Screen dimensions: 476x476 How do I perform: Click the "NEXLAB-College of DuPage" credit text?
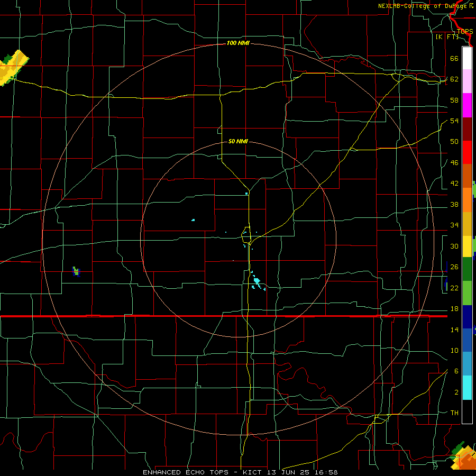click(423, 6)
